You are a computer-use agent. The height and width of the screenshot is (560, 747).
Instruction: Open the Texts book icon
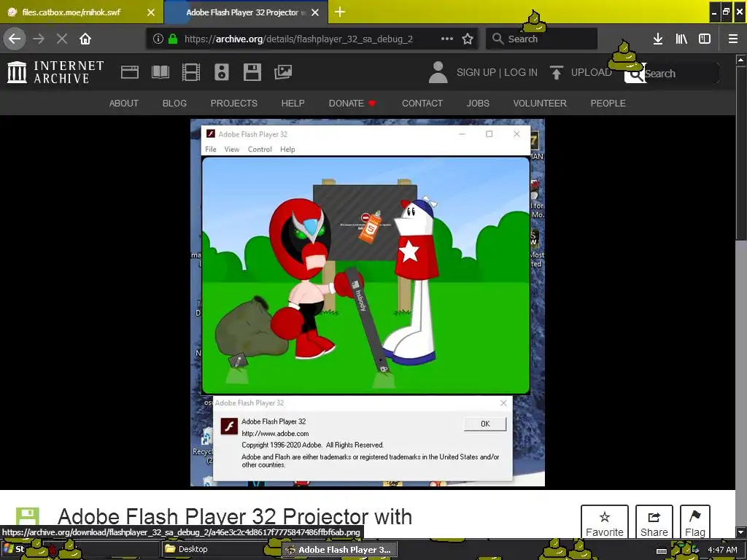(160, 72)
